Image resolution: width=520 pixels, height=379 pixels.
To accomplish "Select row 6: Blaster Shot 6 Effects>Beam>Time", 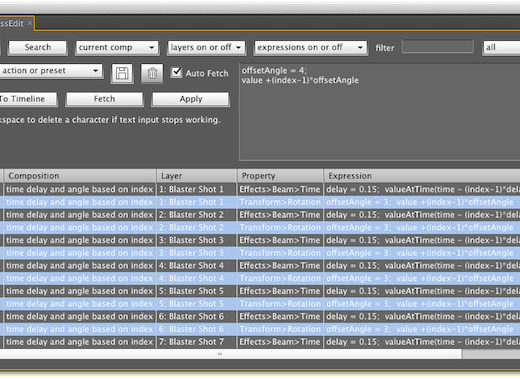I will tap(260, 316).
